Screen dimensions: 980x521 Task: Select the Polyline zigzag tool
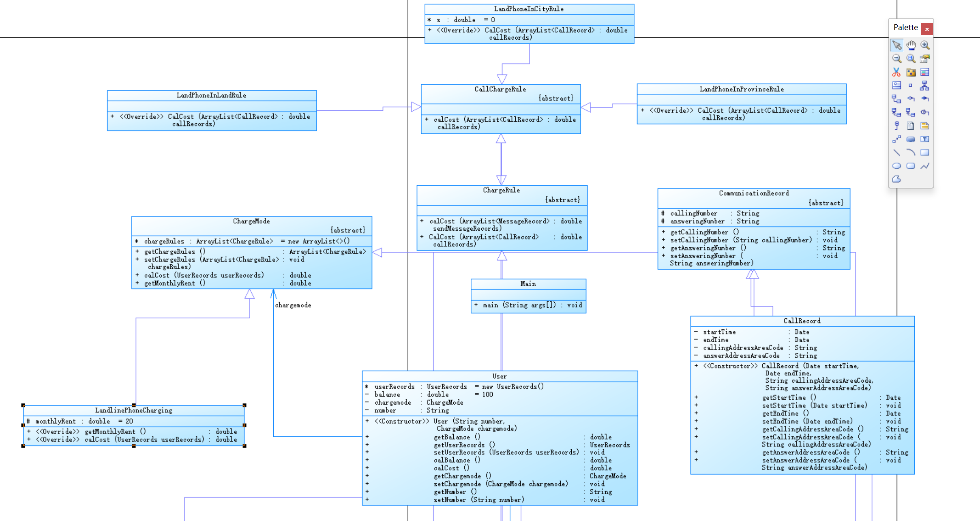[x=924, y=166]
